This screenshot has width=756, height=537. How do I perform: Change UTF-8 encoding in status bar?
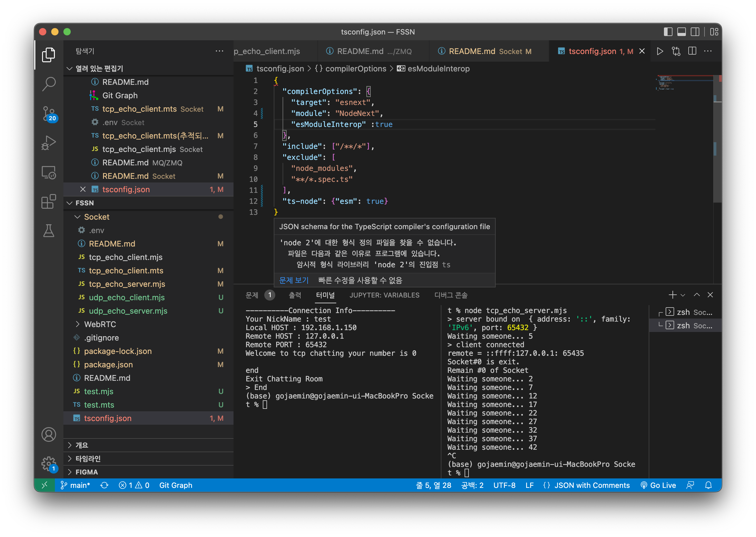tap(504, 485)
